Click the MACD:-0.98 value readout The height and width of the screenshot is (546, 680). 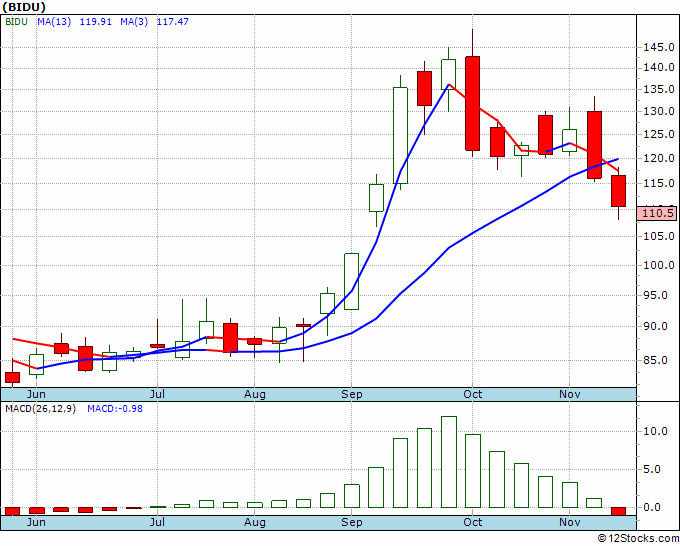115,409
